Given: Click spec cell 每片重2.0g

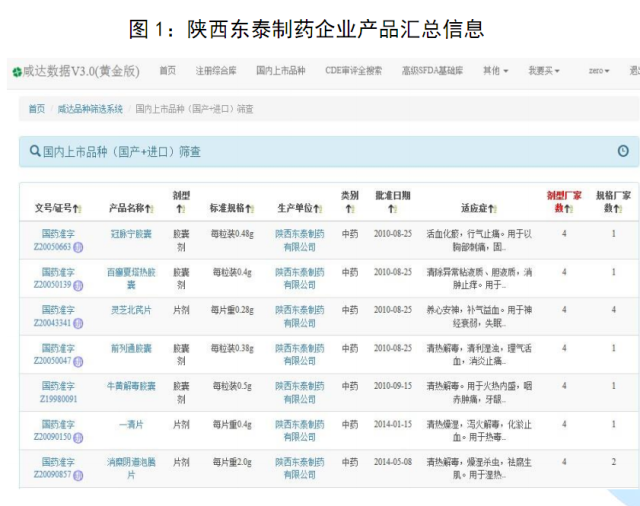Looking at the screenshot, I should tap(232, 462).
